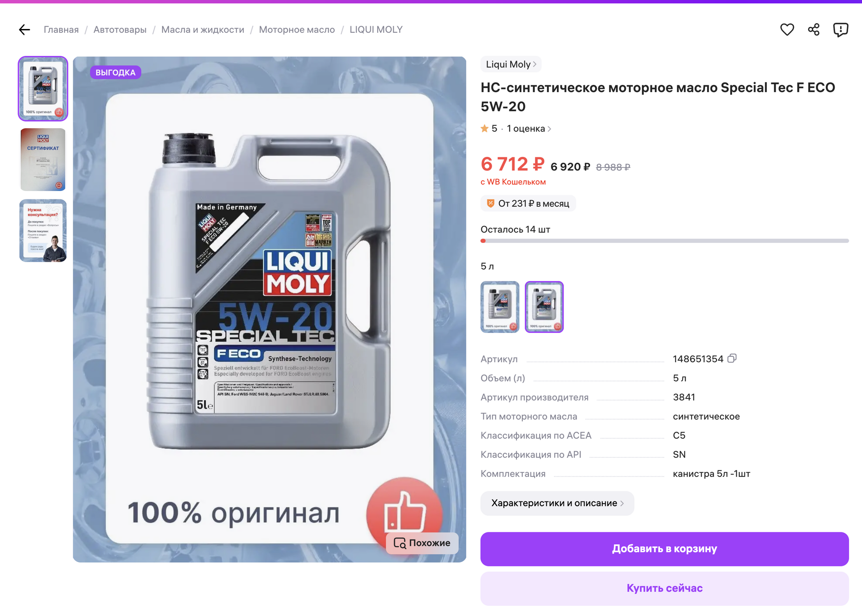Expand 'Характеристики и описание' section
Image resolution: width=862 pixels, height=616 pixels.
(557, 503)
